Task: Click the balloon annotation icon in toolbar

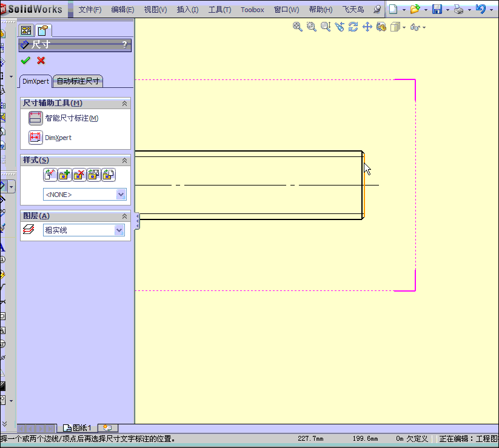Action: point(2,259)
